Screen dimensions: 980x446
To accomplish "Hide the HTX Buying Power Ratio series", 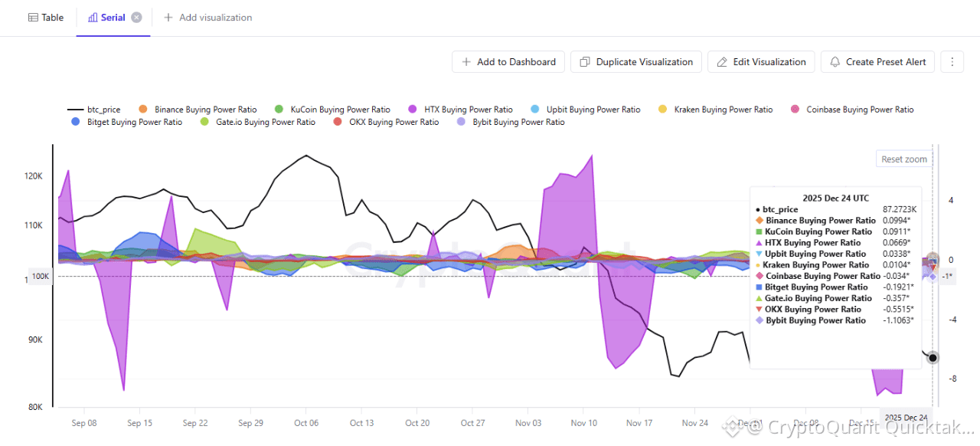I will 469,110.
